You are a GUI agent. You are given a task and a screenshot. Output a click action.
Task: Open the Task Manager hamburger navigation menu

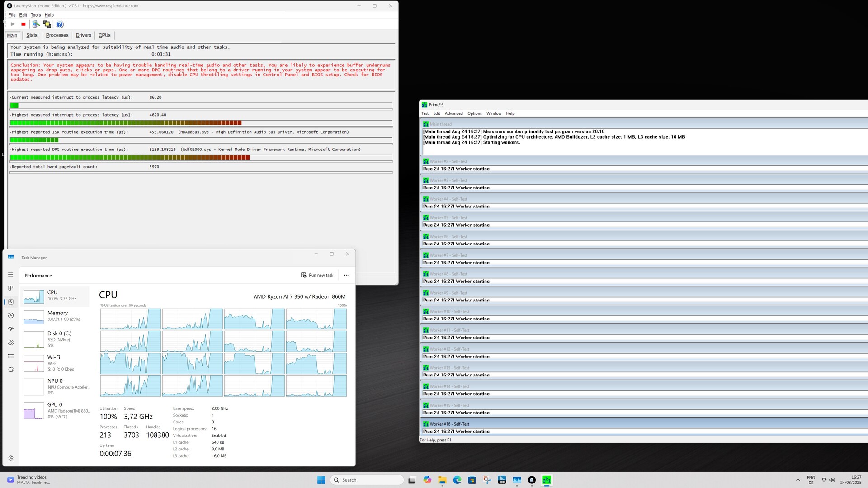coord(11,275)
